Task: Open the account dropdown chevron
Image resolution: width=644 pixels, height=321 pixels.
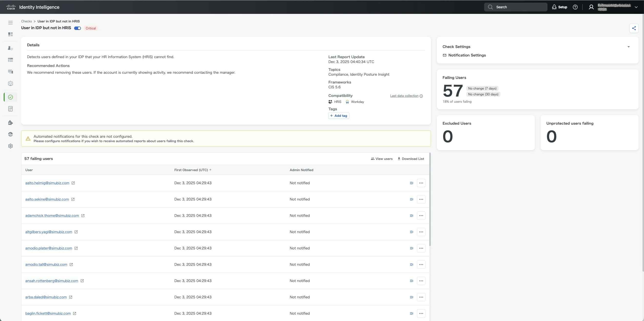Action: click(636, 7)
